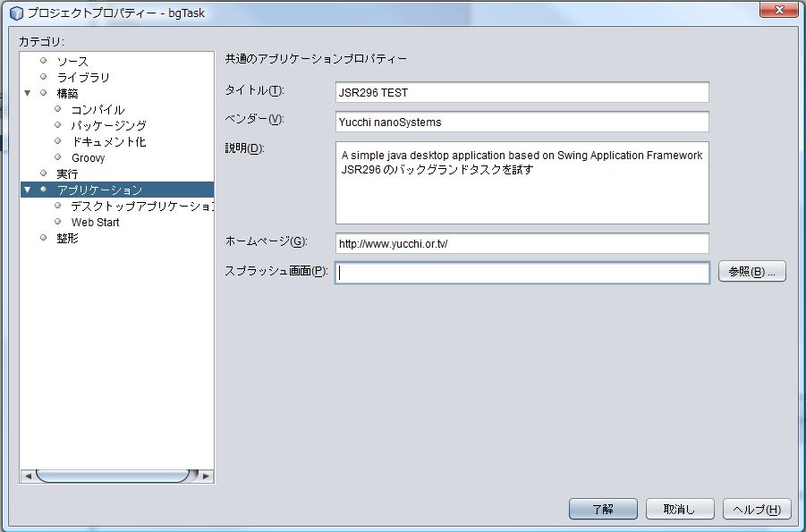Click the タイトル text field
Image resolution: width=806 pixels, height=532 pixels.
(522, 92)
